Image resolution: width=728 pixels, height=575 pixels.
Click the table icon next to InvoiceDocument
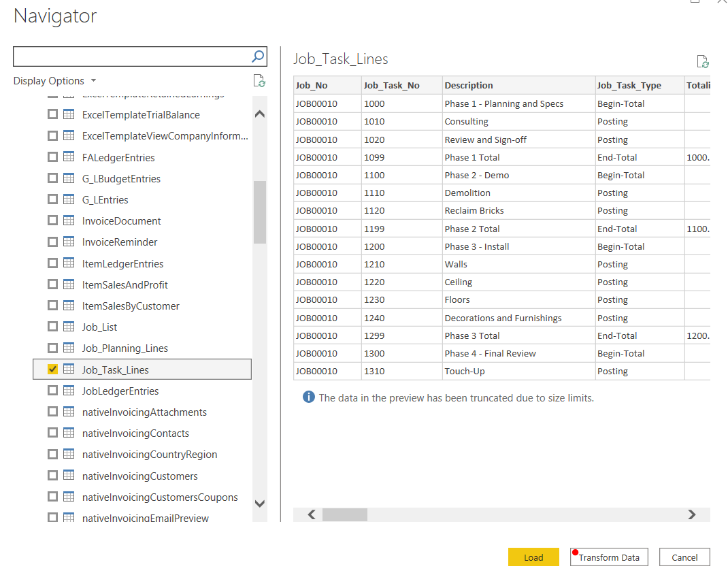pyautogui.click(x=69, y=220)
